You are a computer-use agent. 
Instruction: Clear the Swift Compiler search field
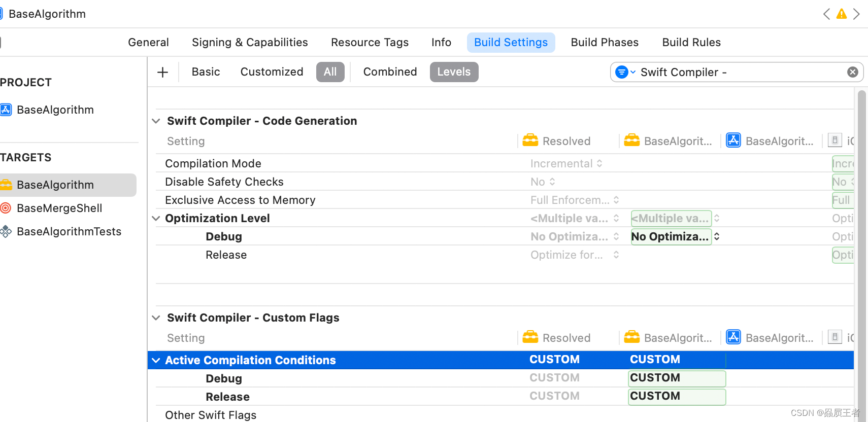(x=853, y=72)
